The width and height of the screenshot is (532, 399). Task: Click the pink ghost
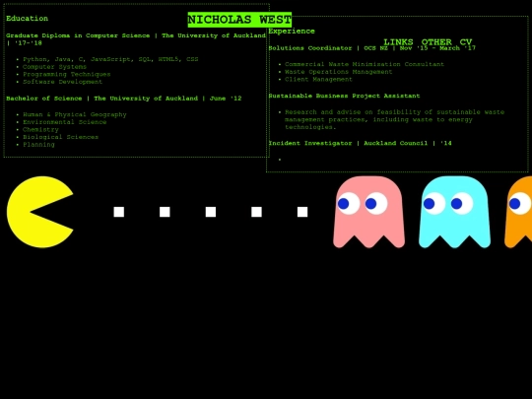(x=368, y=212)
